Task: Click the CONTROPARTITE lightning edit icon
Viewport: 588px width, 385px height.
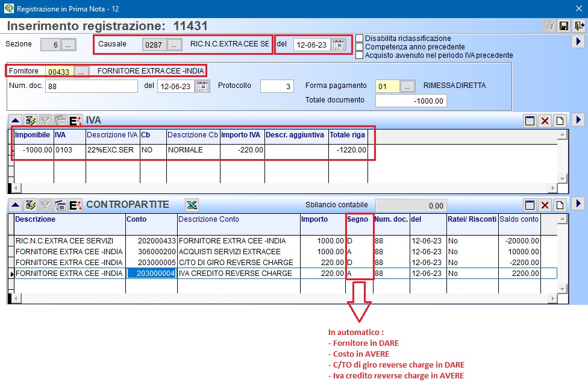Action: point(30,205)
